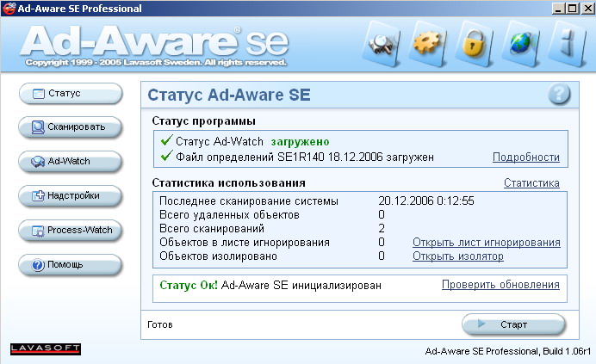Click the Подробности link
Image resolution: width=596 pixels, height=364 pixels.
click(526, 157)
